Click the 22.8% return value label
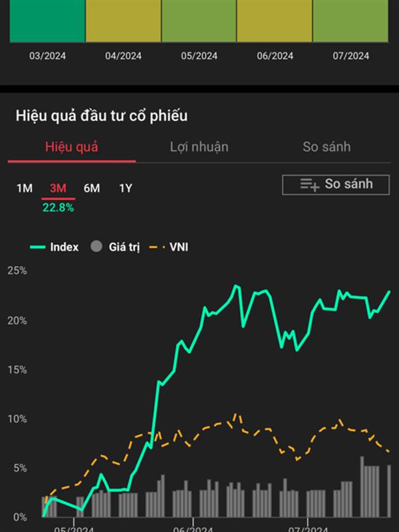399x532 pixels. tap(58, 207)
